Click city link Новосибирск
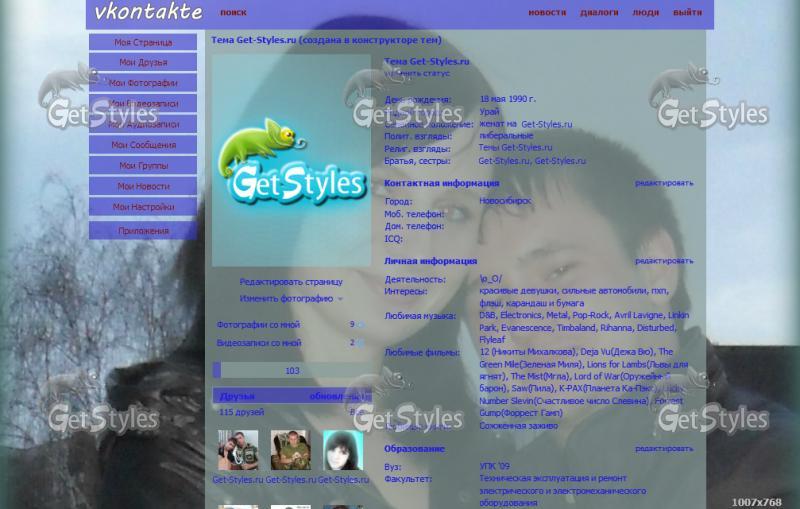 [505, 201]
